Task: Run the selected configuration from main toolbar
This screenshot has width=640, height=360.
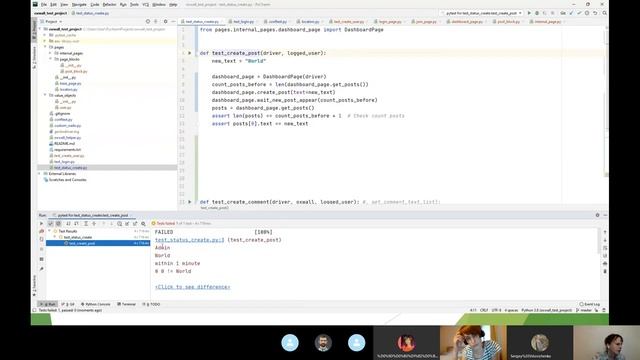Action: coord(529,13)
